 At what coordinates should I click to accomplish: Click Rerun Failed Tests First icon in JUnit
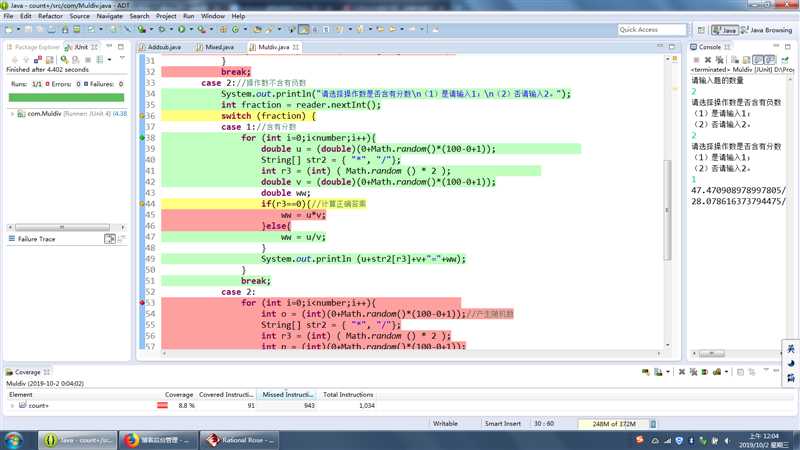tap(76, 60)
